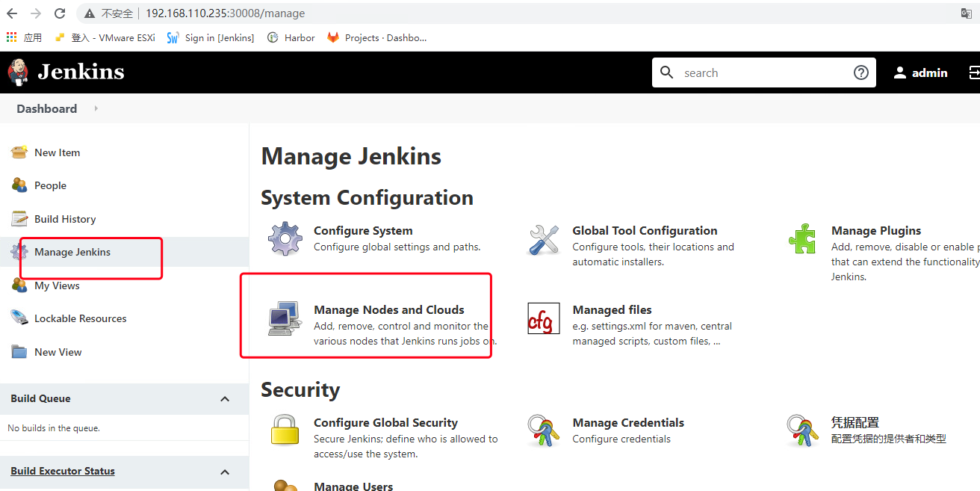Open the People sidebar link
The image size is (980, 491).
[x=50, y=185]
